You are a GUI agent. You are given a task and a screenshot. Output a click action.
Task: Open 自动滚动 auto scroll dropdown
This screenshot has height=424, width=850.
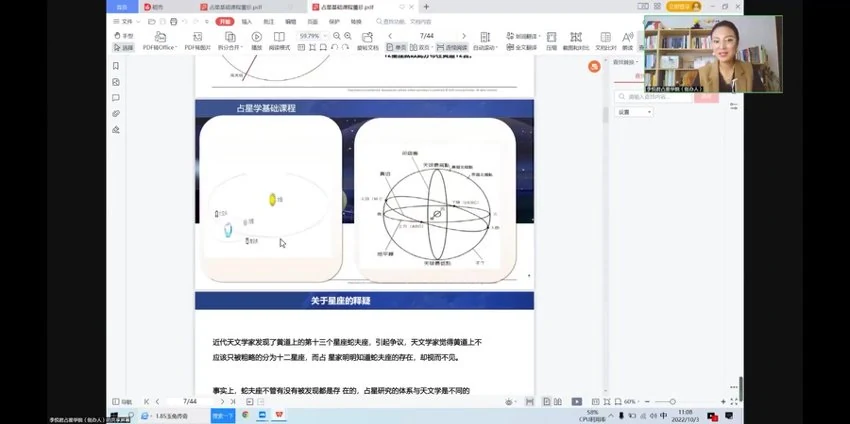(485, 41)
